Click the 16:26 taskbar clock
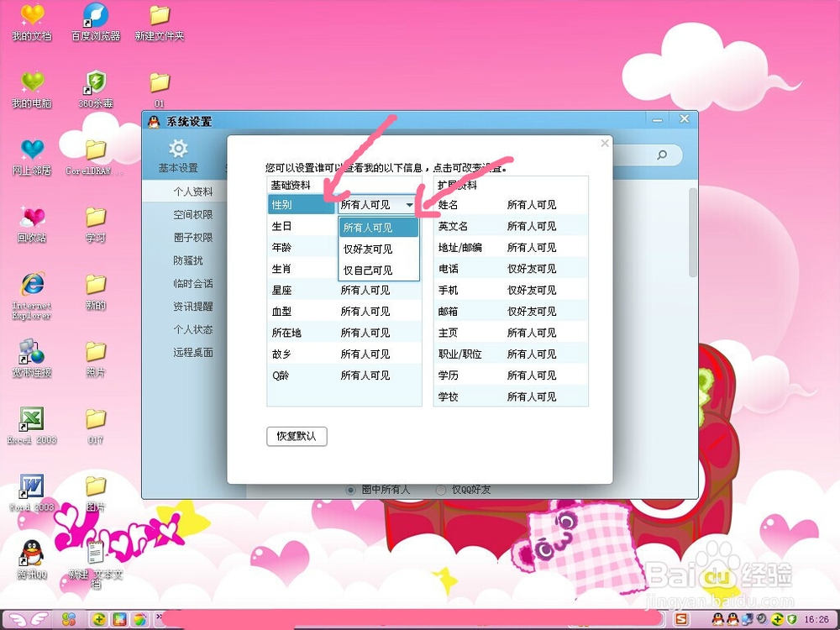840x630 pixels. 816,619
